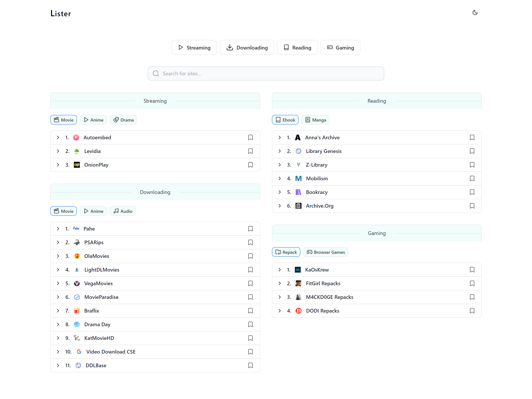Click the M4CKD0GE Repacks logo icon
Viewport: 532px width, 399px height.
click(x=299, y=297)
